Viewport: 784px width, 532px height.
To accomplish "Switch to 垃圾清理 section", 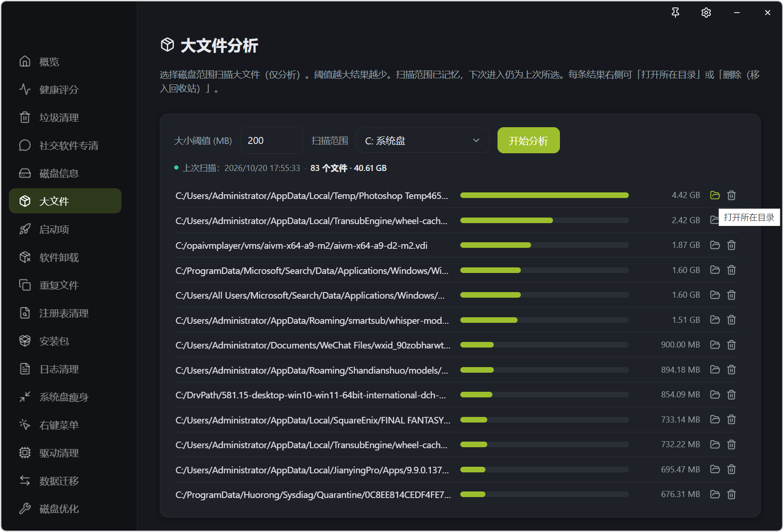I will [x=65, y=117].
